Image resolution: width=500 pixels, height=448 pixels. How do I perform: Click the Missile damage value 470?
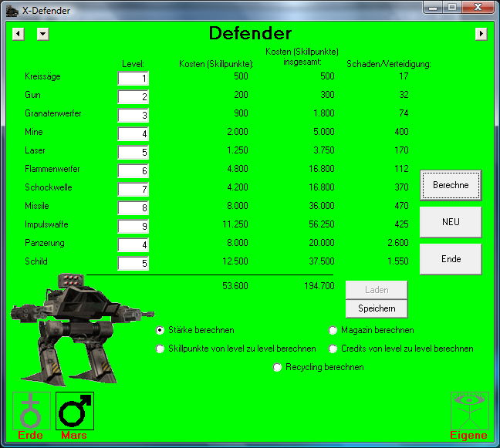(401, 206)
